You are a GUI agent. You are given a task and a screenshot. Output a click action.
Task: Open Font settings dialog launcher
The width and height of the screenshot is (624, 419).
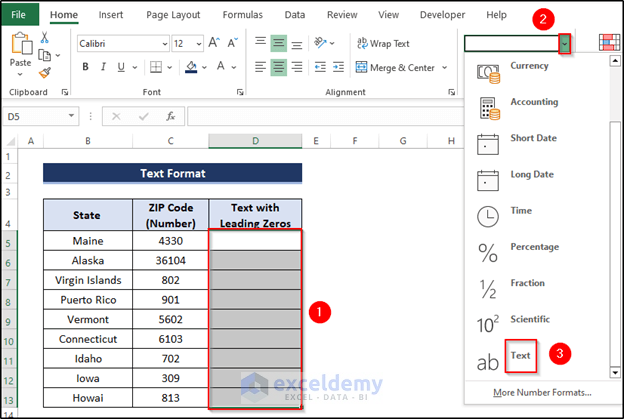tap(240, 92)
